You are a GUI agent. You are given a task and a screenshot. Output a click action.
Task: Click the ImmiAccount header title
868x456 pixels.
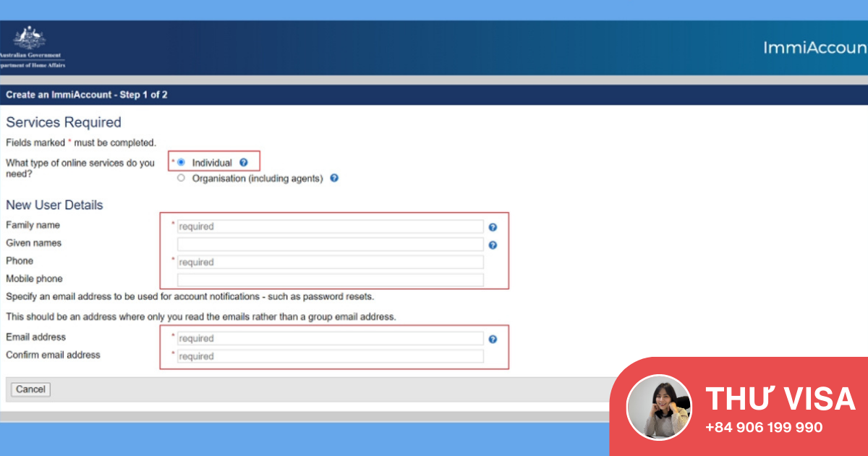pyautogui.click(x=815, y=48)
